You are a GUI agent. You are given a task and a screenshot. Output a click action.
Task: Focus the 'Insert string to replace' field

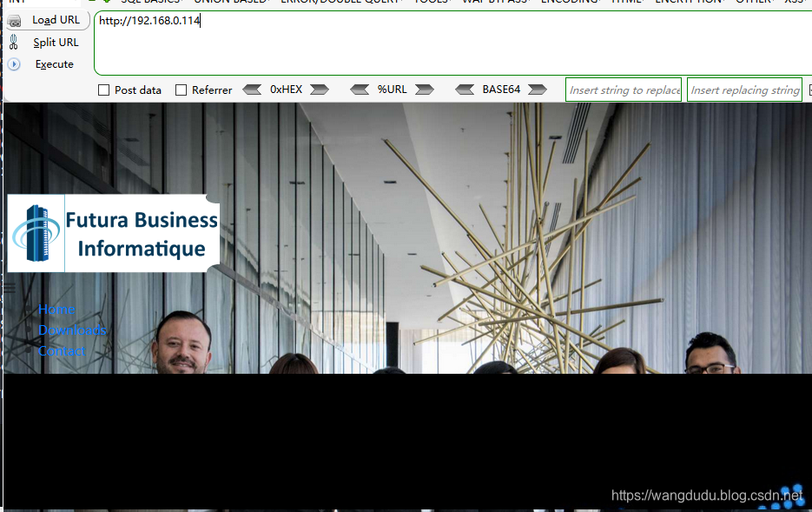[624, 90]
